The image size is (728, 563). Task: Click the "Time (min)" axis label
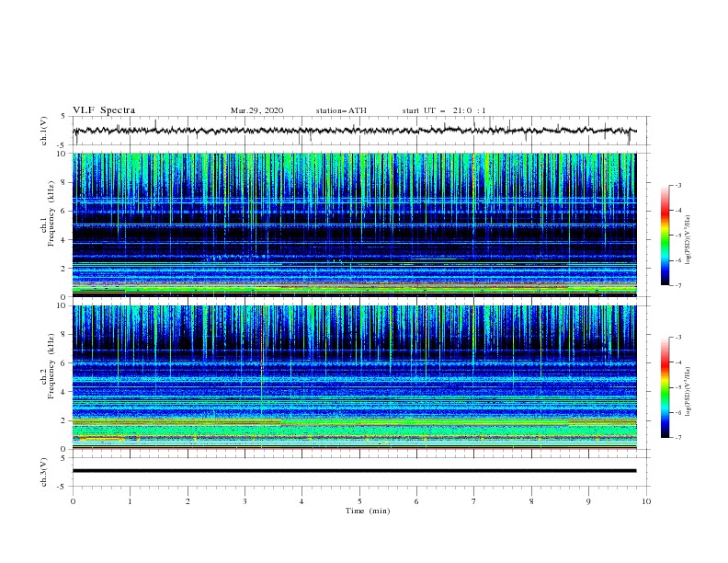(x=368, y=511)
